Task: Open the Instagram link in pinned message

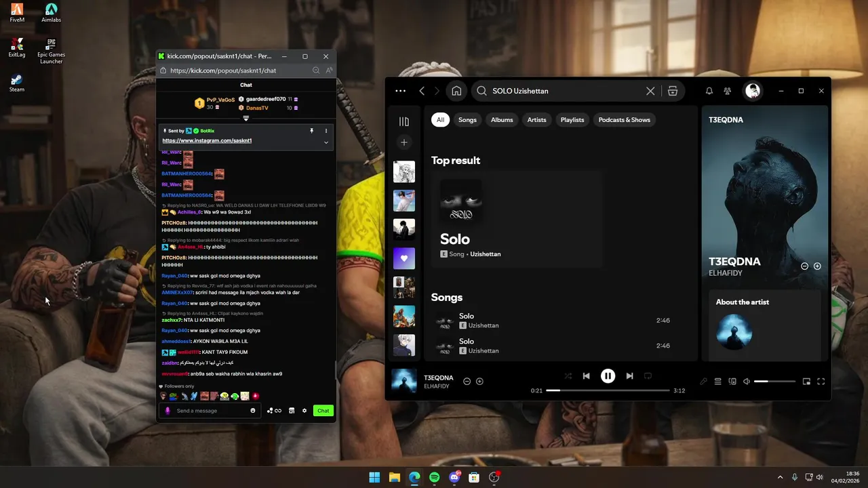Action: 207,140
